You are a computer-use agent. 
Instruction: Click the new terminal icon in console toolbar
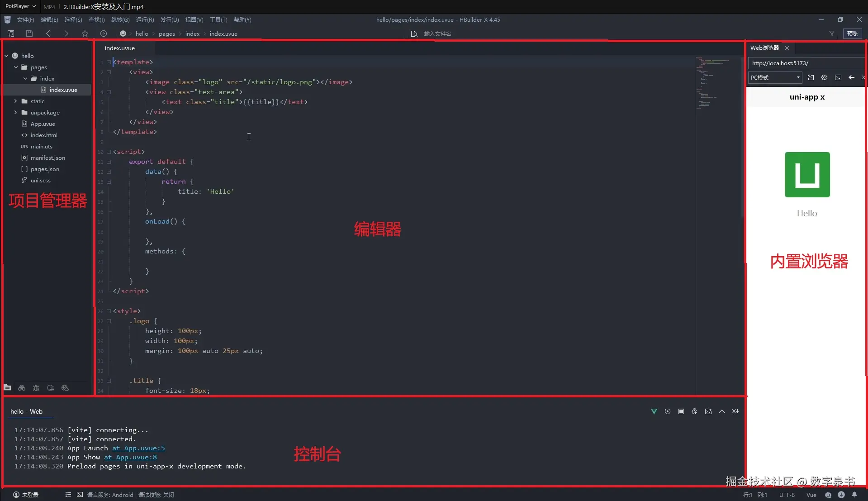[x=708, y=411]
